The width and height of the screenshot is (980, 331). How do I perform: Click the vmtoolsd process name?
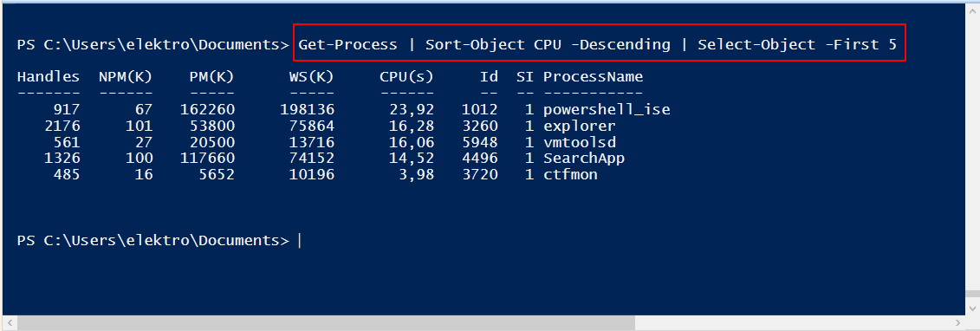580,142
